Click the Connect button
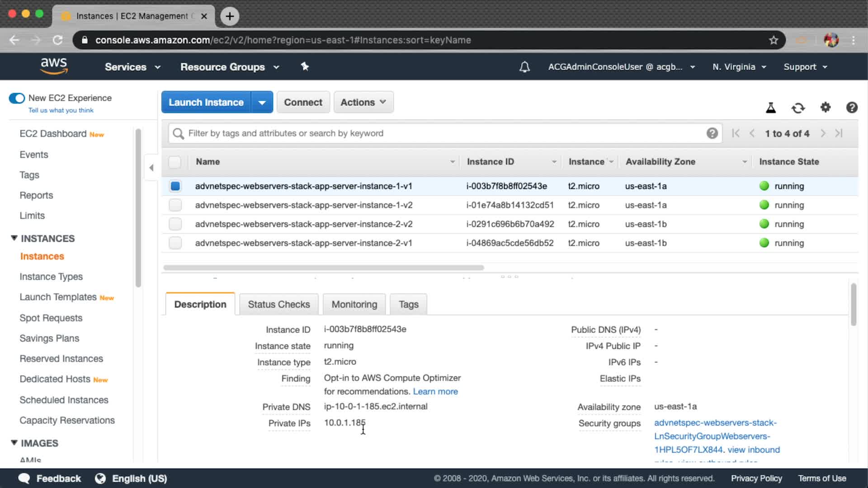This screenshot has width=868, height=488. (x=303, y=103)
